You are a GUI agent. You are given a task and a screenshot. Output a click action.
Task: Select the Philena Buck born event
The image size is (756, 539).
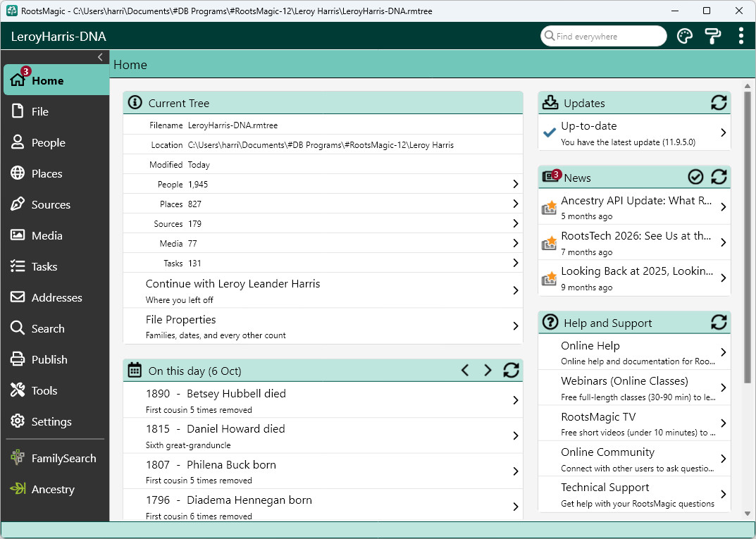point(323,471)
